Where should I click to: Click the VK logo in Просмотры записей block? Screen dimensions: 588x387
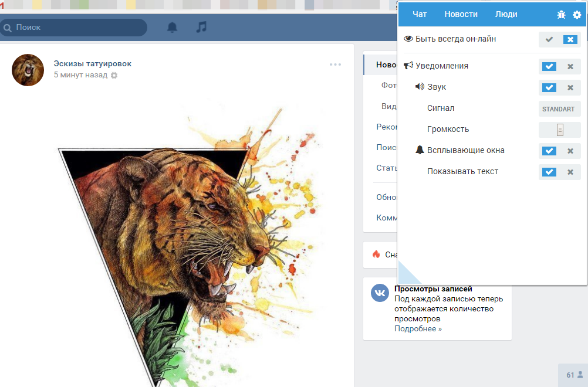click(x=380, y=293)
